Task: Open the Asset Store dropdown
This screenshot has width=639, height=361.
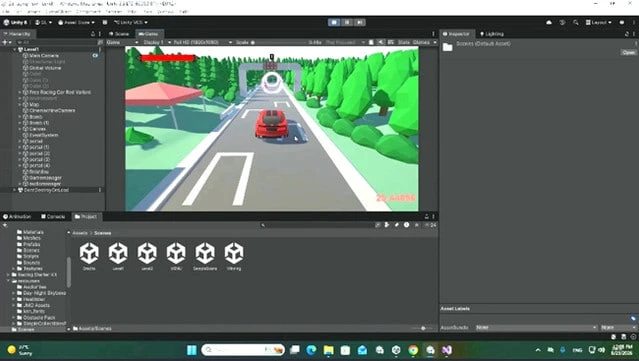Action: click(76, 22)
